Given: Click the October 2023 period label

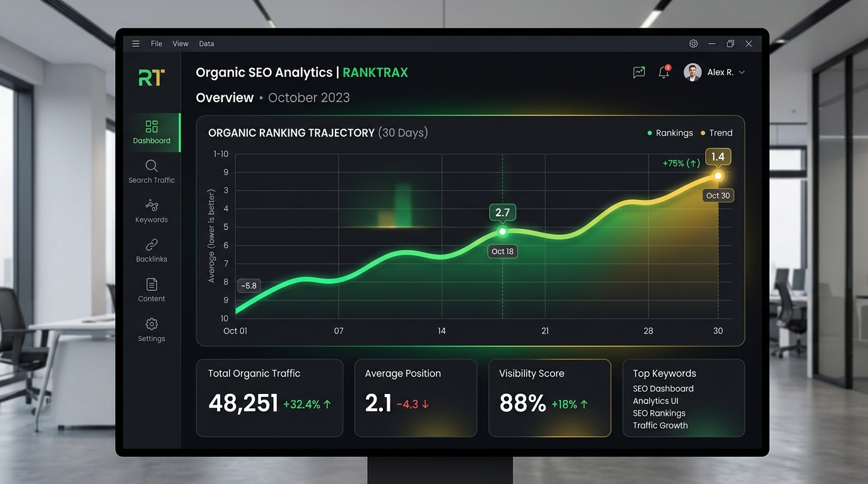Looking at the screenshot, I should coord(308,98).
